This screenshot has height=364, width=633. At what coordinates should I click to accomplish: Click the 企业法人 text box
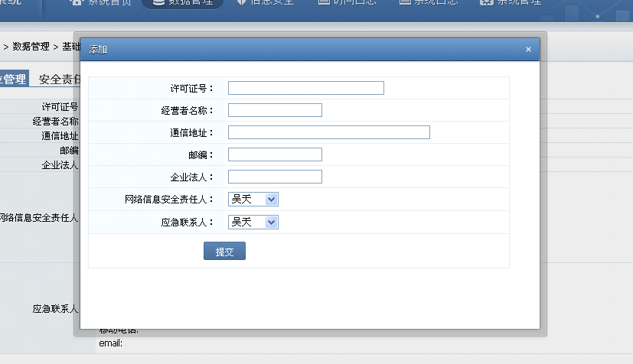pos(275,177)
